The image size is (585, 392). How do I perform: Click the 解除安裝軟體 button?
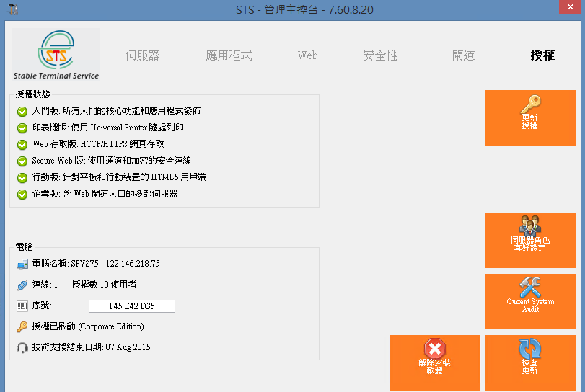435,362
